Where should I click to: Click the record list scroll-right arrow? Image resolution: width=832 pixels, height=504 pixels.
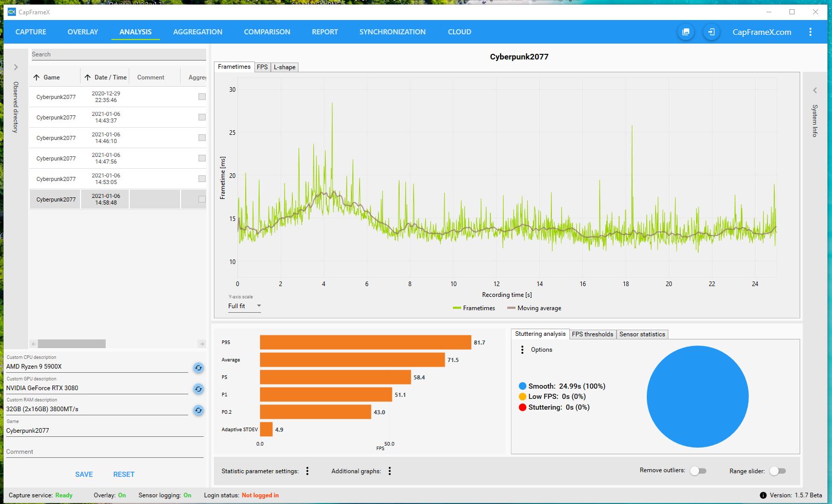202,344
